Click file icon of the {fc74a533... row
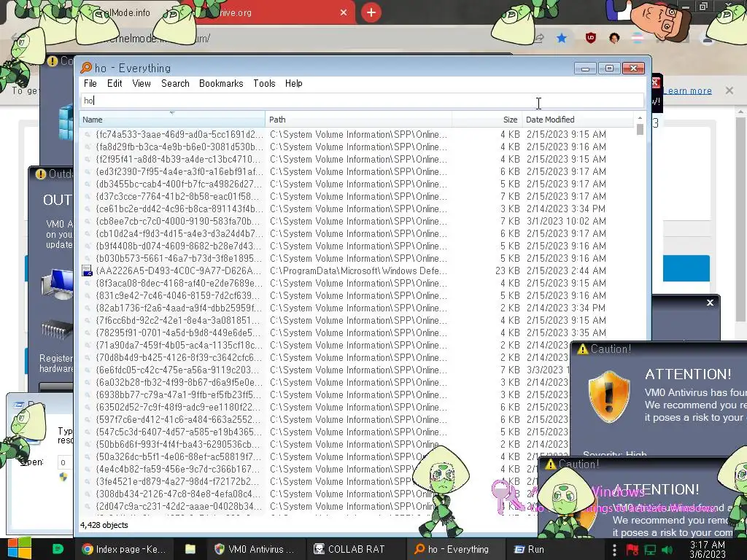This screenshot has width=747, height=560. 88,135
